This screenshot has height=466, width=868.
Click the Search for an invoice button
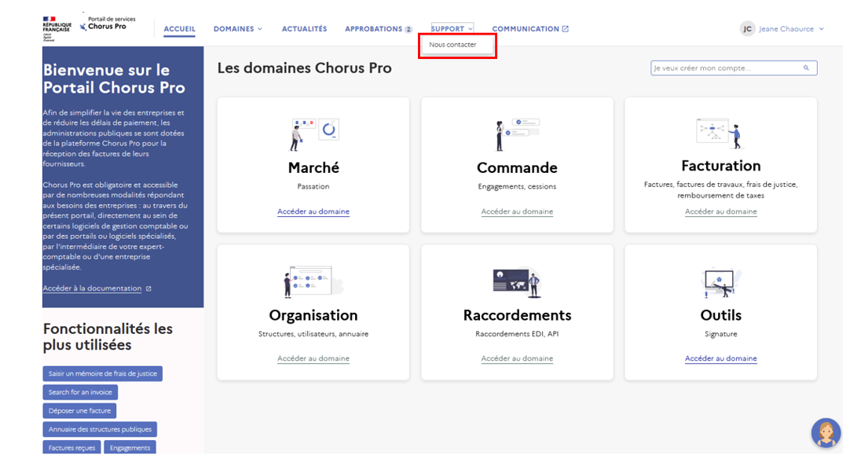click(80, 392)
